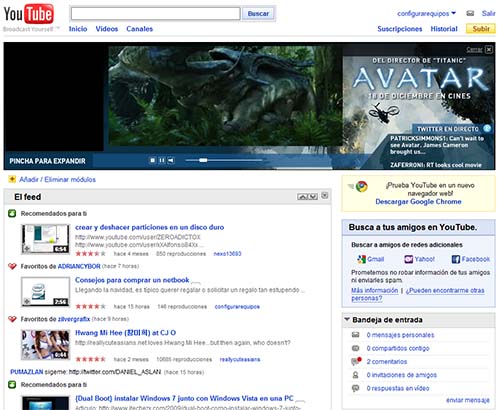The width and height of the screenshot is (500, 410).
Task: Click the Gmail icon
Action: [x=362, y=259]
